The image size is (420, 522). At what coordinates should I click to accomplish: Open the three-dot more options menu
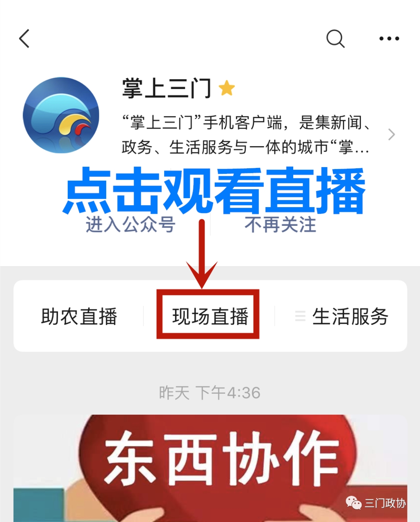coord(389,38)
